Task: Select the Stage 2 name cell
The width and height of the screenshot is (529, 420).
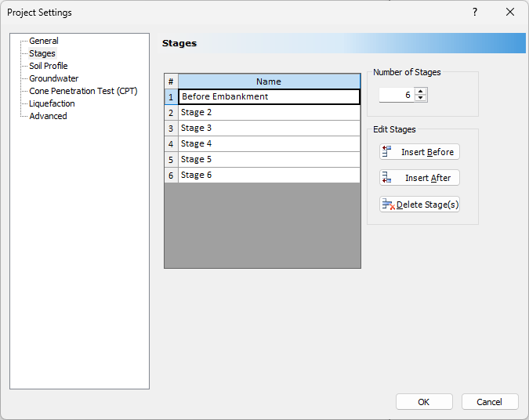Action: click(269, 112)
